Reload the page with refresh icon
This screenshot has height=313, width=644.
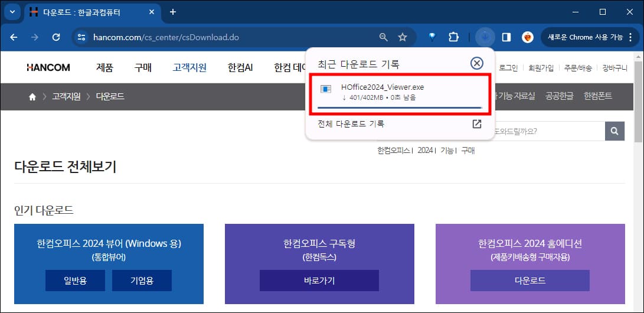coord(56,37)
